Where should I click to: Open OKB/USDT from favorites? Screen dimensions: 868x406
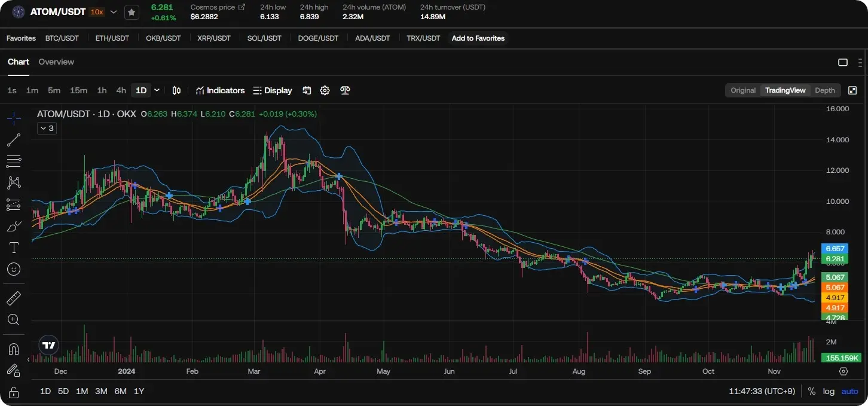click(163, 38)
